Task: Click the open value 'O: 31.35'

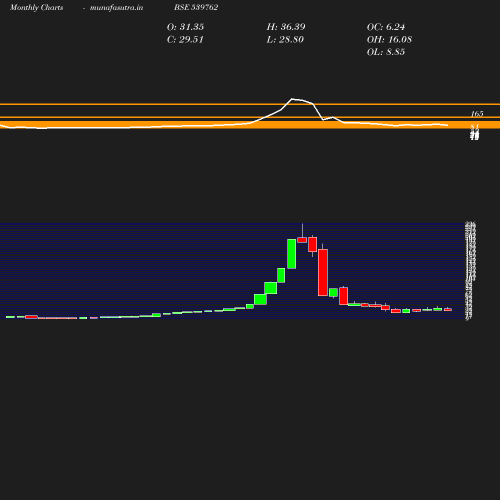Action: (x=185, y=27)
